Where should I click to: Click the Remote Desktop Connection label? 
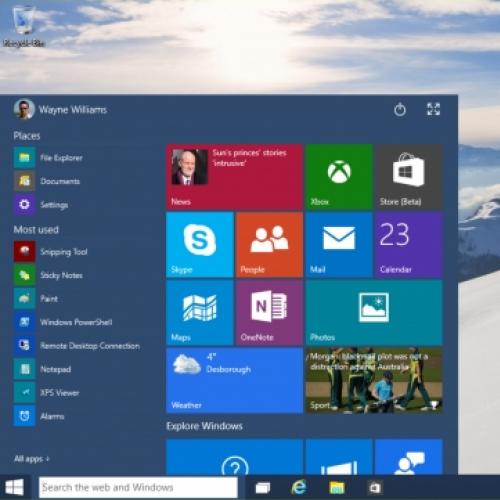(90, 346)
